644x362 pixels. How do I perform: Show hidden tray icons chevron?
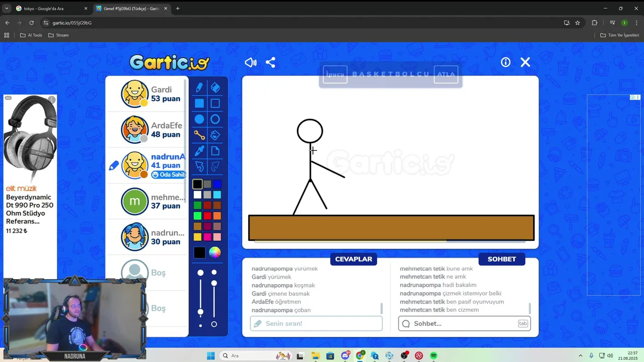[580, 355]
